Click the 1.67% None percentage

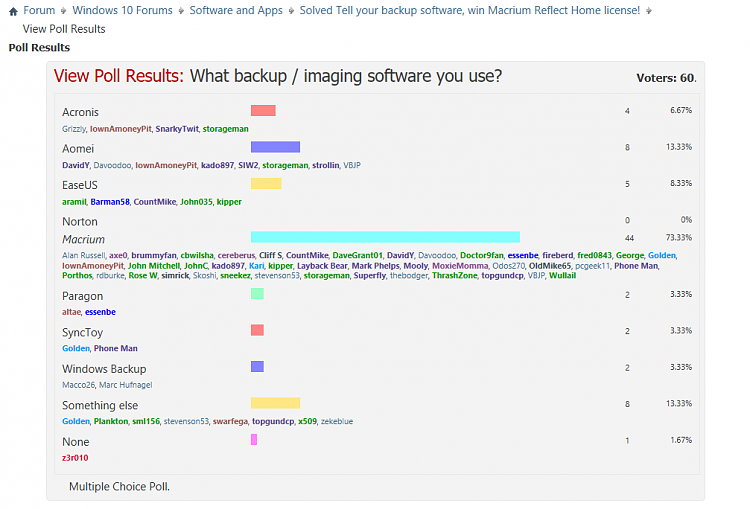tap(681, 440)
